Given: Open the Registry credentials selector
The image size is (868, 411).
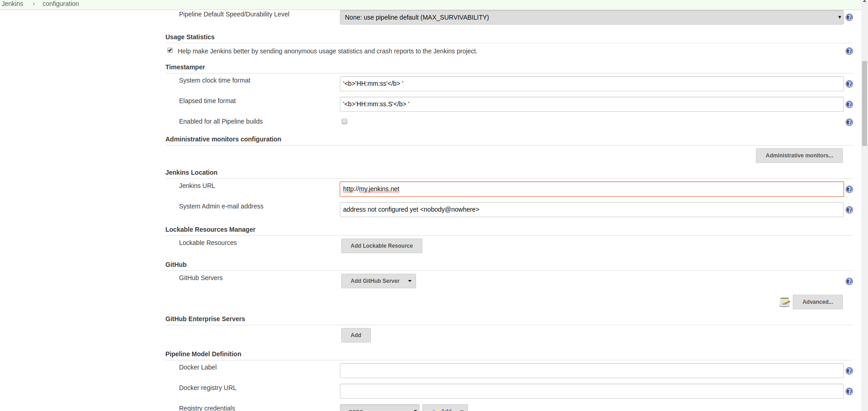Looking at the screenshot, I should [x=380, y=408].
